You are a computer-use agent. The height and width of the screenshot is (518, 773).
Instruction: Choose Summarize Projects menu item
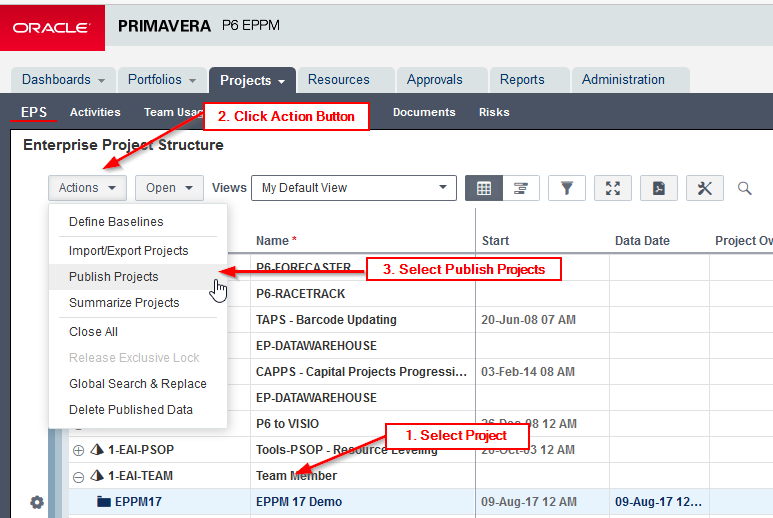pos(138,303)
